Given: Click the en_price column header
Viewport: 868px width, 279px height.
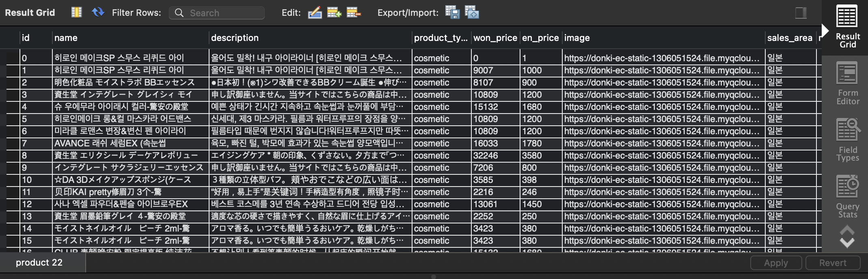Looking at the screenshot, I should tap(541, 38).
